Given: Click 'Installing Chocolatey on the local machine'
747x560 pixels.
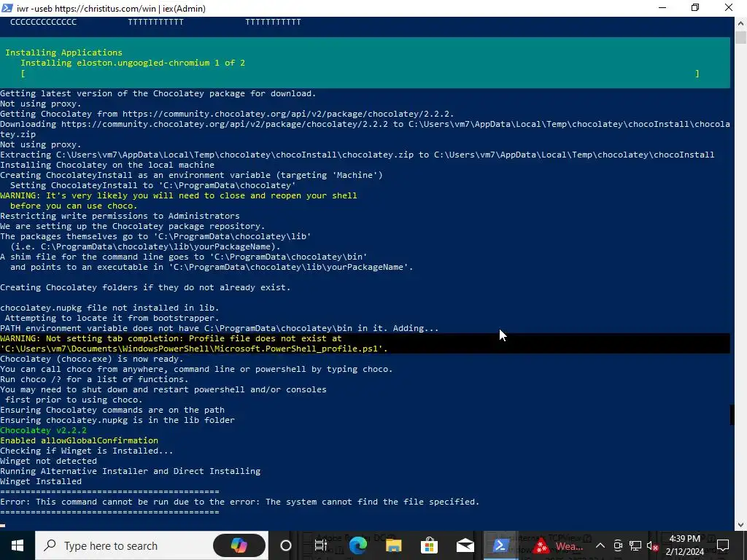Looking at the screenshot, I should (107, 166).
